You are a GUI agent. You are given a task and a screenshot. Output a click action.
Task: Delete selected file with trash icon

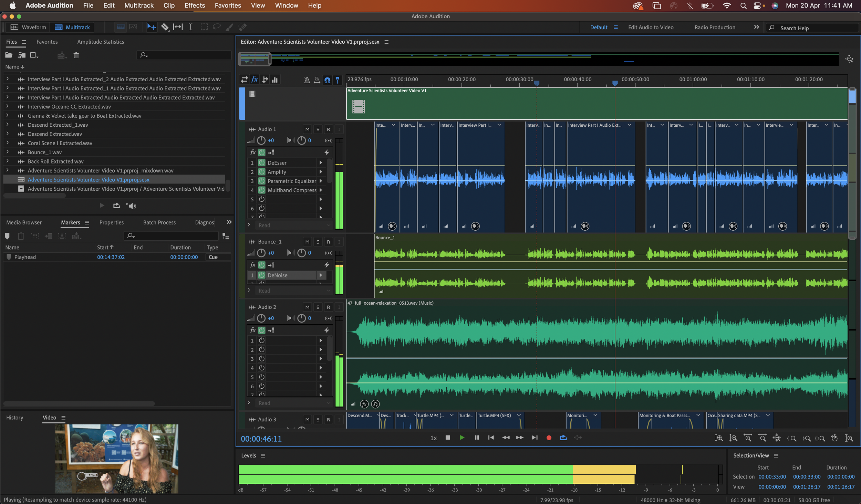coord(76,55)
